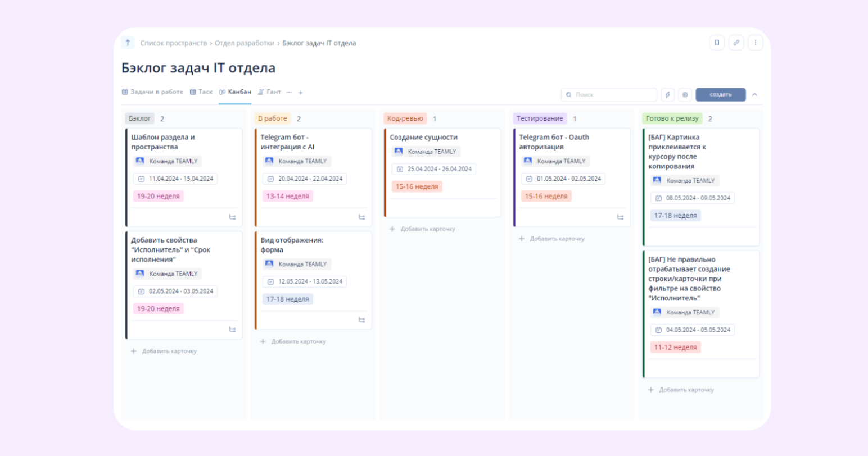Show more views via the ellipsis

click(289, 92)
